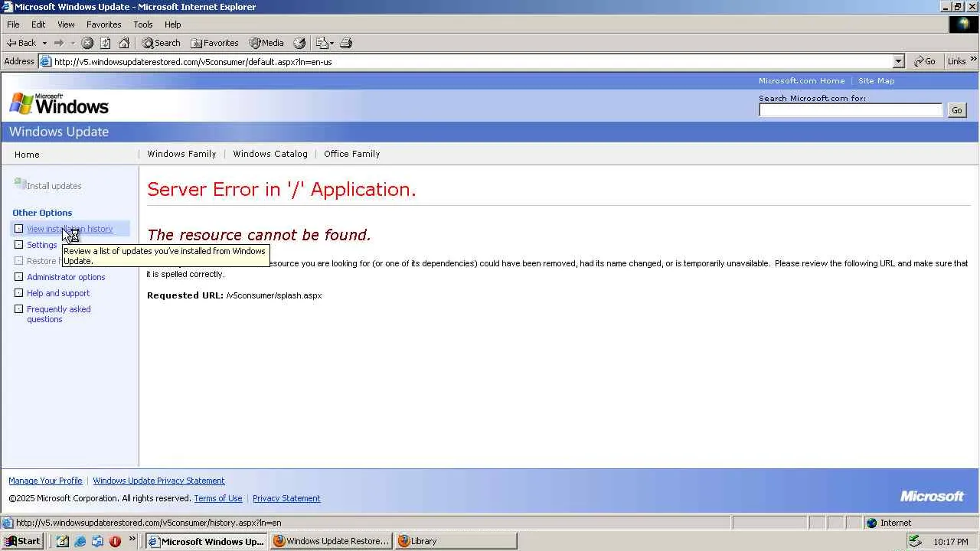The height and width of the screenshot is (551, 980).
Task: Click the bullet icon beside Settings
Action: 19,245
